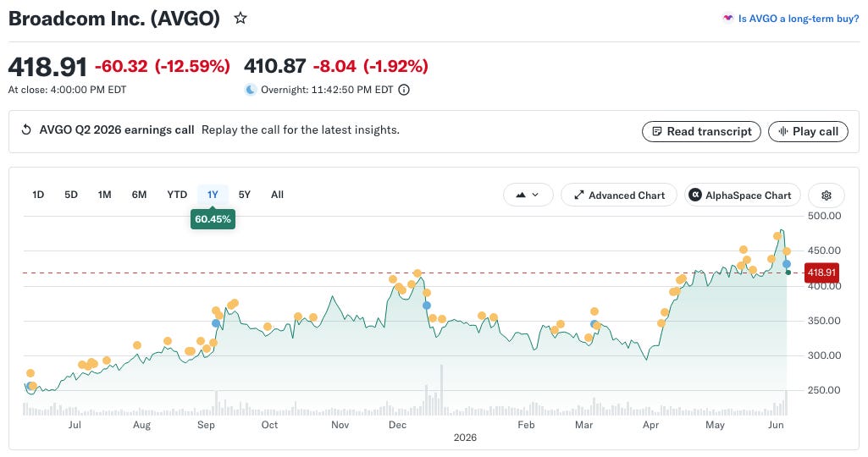868x457 pixels.
Task: Click the -60.32 (-12.59%) change value
Action: click(x=163, y=66)
